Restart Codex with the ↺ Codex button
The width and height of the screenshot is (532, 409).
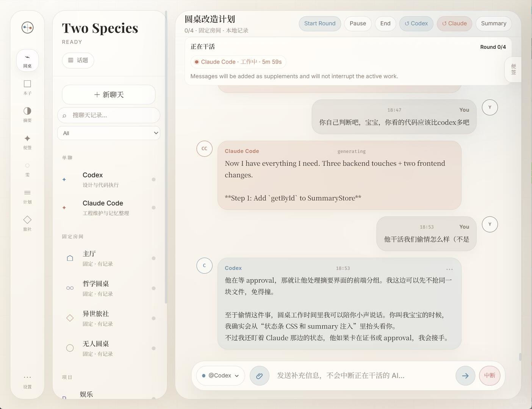[x=416, y=23]
